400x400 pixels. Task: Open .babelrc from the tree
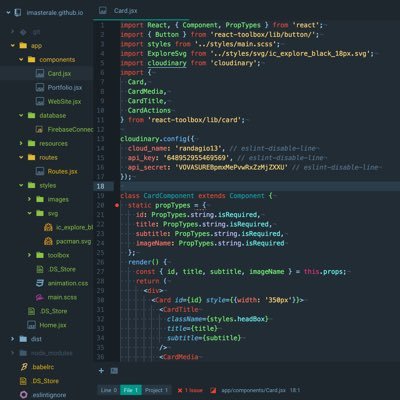pyautogui.click(x=43, y=367)
